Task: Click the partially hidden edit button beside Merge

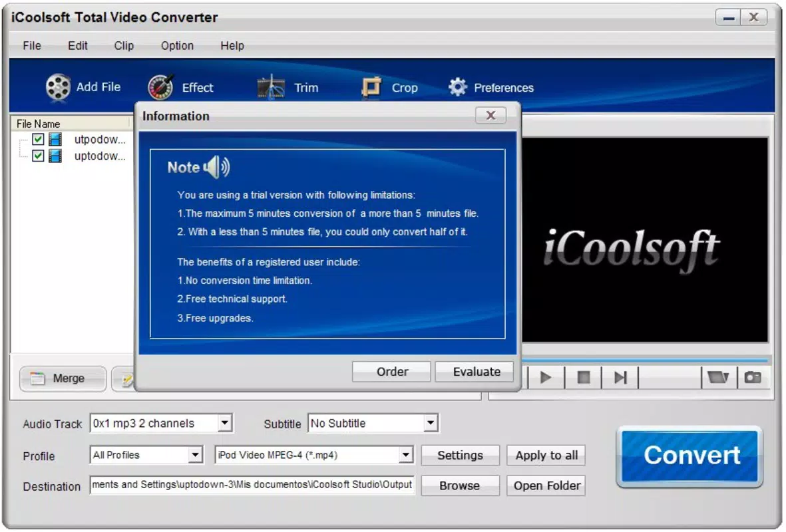Action: tap(123, 379)
